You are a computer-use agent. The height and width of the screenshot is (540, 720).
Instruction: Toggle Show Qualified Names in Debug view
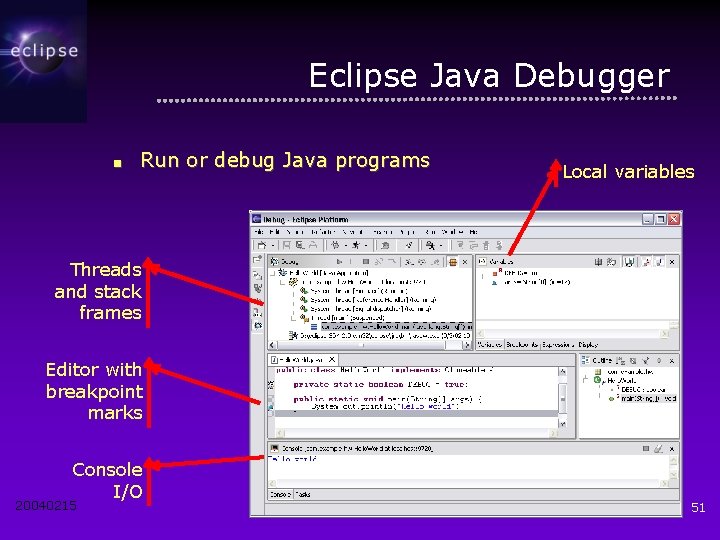tap(452, 262)
